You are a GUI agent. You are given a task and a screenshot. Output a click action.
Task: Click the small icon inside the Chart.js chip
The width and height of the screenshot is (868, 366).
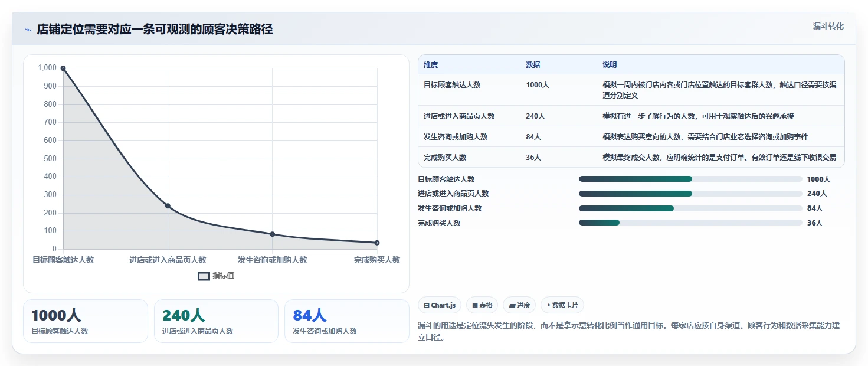pyautogui.click(x=427, y=306)
